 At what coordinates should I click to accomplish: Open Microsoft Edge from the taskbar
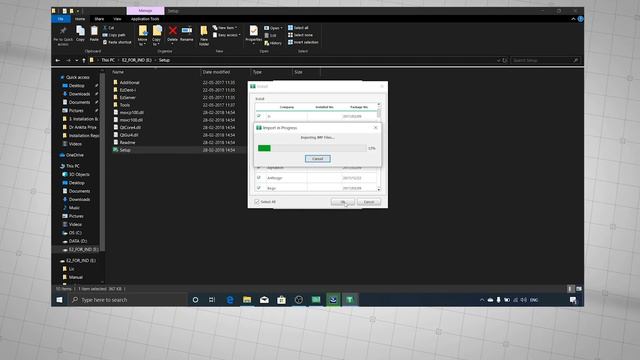tap(230, 300)
